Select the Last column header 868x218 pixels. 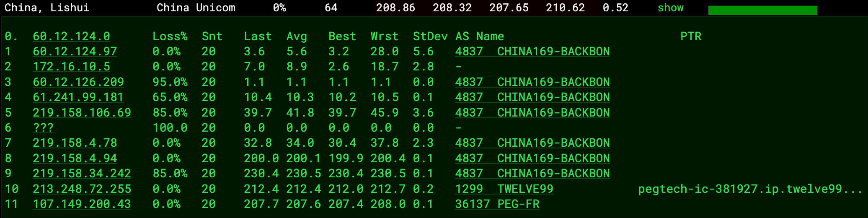pyautogui.click(x=258, y=36)
